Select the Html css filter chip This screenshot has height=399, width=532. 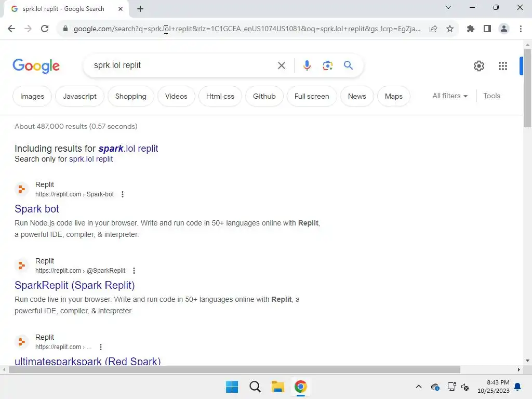pyautogui.click(x=220, y=96)
